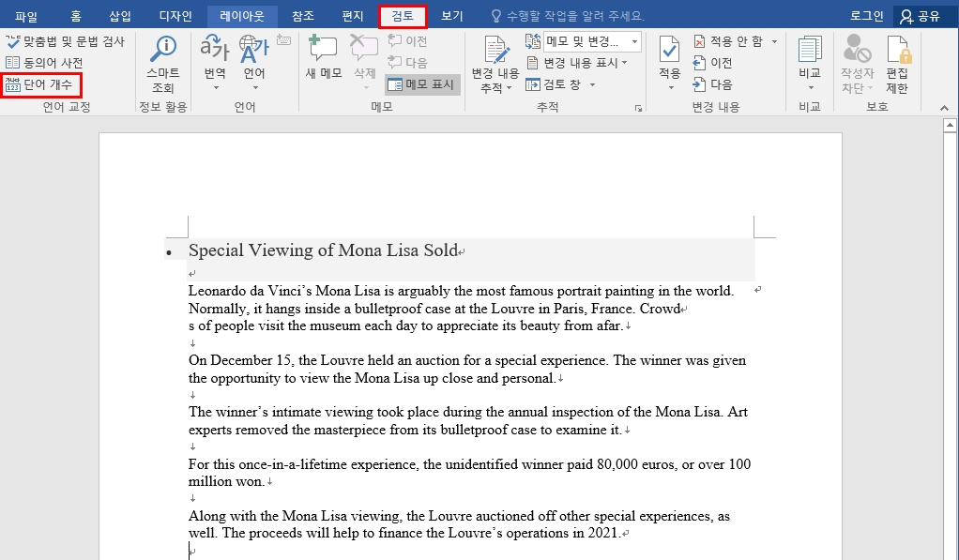
Task: Click the 수행할 작업을 알려 주세요 search box
Action: tap(569, 16)
